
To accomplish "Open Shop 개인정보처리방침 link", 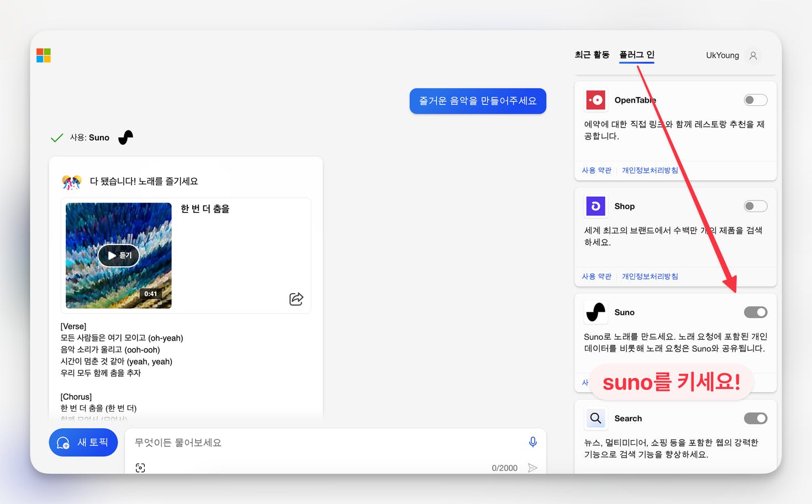I will point(650,276).
